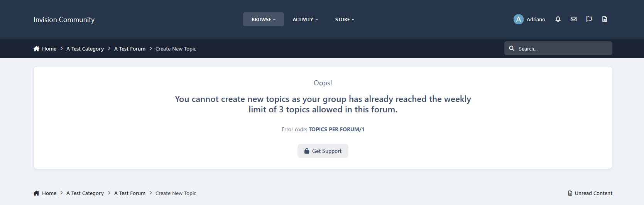The width and height of the screenshot is (644, 205).
Task: Click the house icon in footer breadcrumb
Action: tap(37, 193)
